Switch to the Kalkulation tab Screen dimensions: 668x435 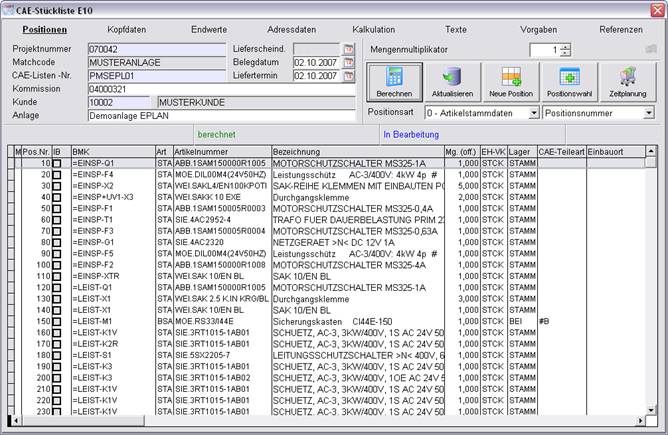[x=374, y=30]
